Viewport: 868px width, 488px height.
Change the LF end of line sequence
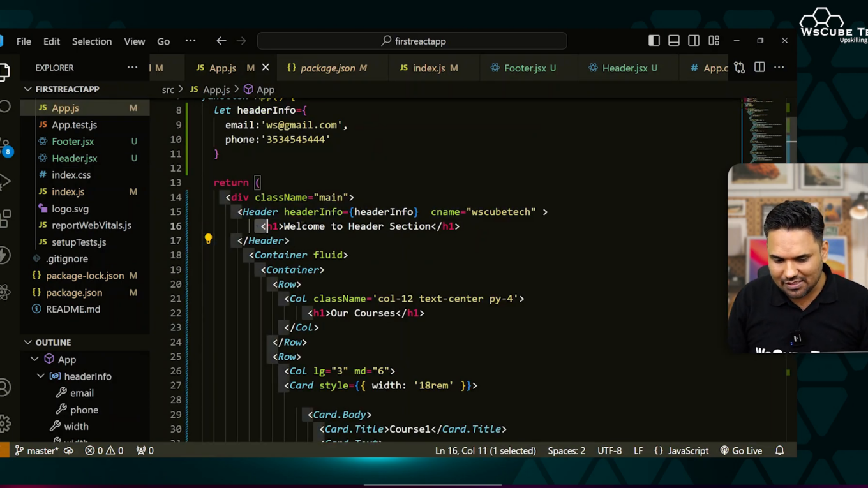638,450
